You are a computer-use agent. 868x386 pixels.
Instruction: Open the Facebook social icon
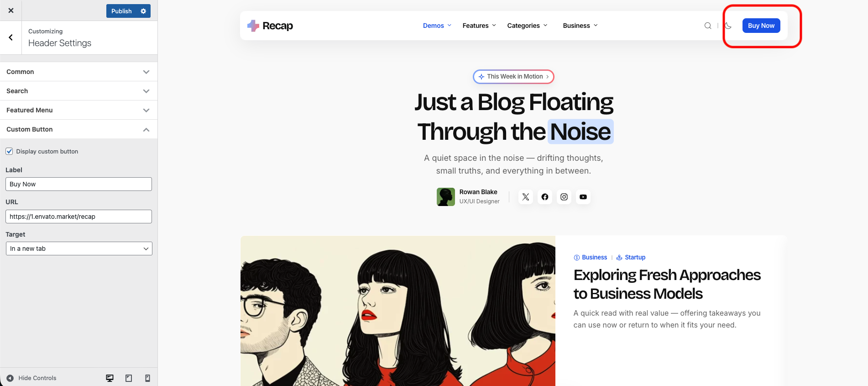[545, 197]
